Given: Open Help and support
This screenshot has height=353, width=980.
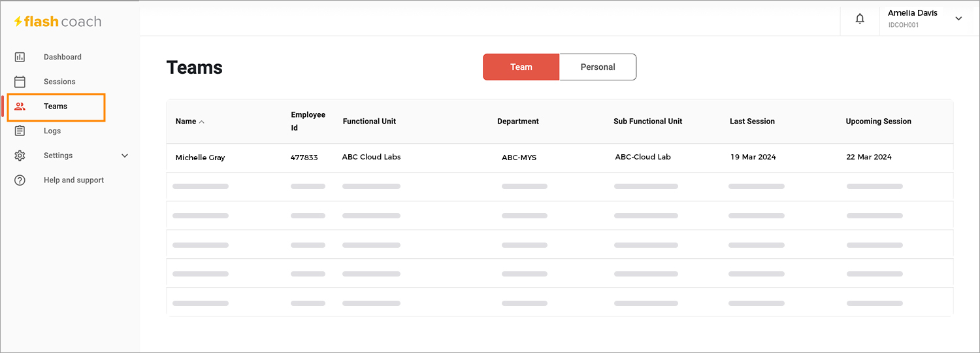Looking at the screenshot, I should pyautogui.click(x=74, y=180).
